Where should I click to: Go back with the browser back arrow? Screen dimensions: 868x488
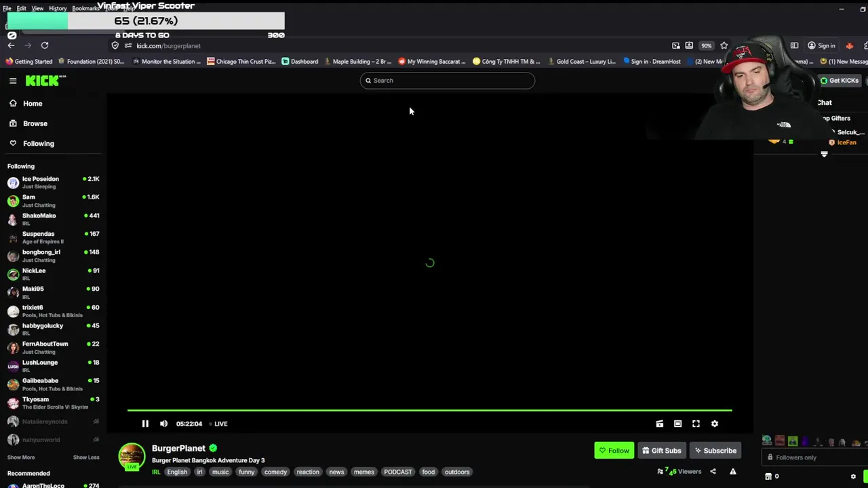pyautogui.click(x=11, y=45)
